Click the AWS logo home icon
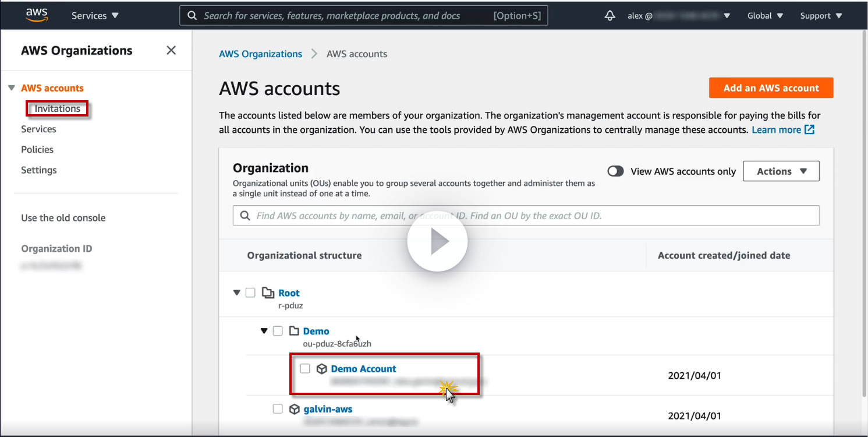 pos(36,15)
